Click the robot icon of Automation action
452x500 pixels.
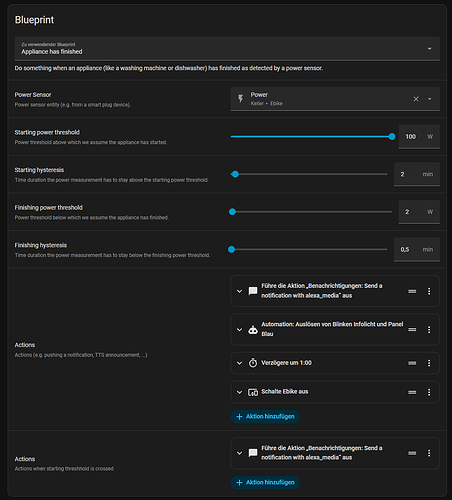click(x=253, y=330)
